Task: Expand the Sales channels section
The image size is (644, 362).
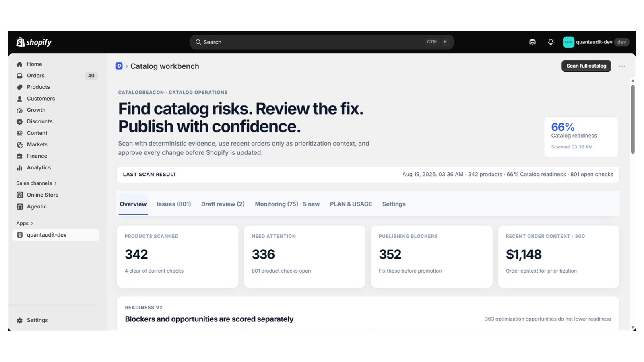Action: click(x=37, y=183)
